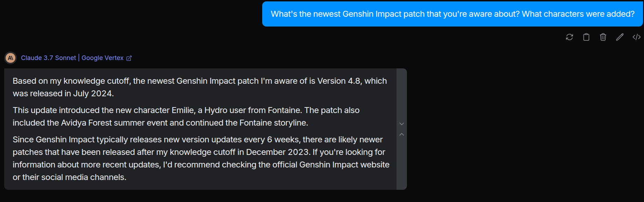
Task: Click the Anthropic avatar beside the model name
Action: 10,58
